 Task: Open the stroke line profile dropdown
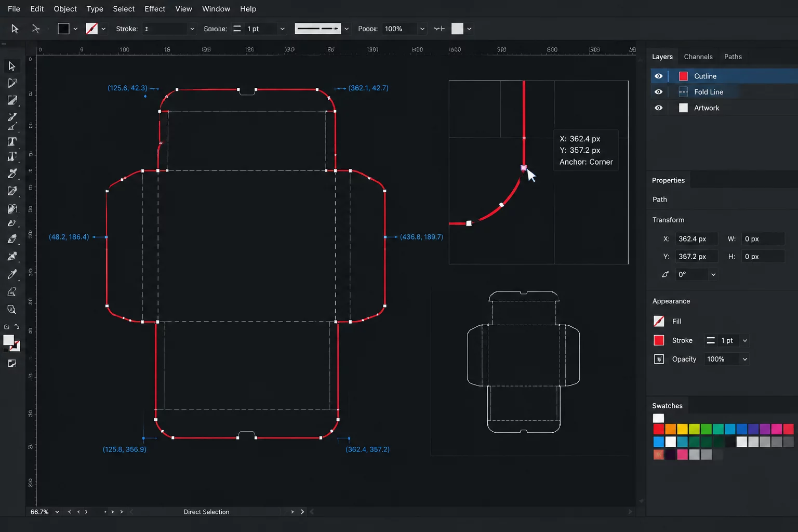[x=347, y=29]
